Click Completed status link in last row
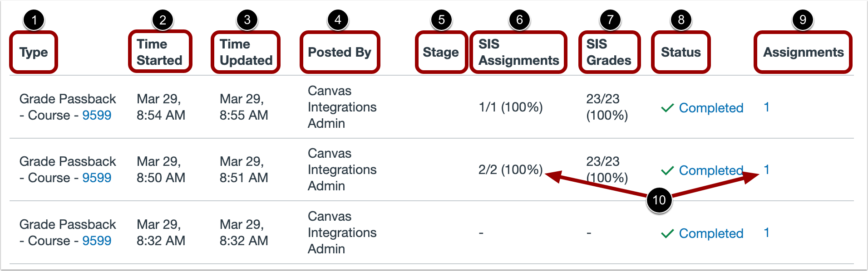Screen dimensions: 868x271 tap(711, 233)
